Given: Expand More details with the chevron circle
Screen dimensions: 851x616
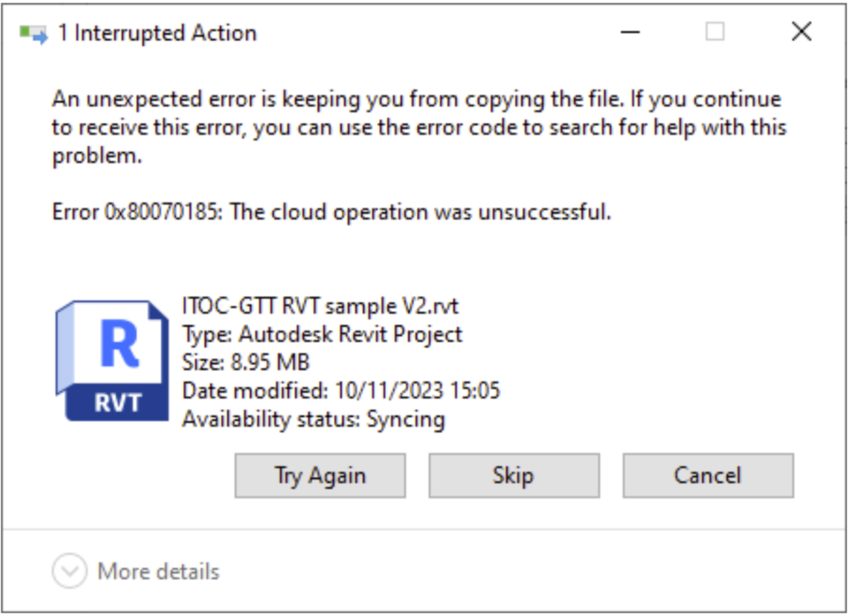Looking at the screenshot, I should tap(69, 571).
